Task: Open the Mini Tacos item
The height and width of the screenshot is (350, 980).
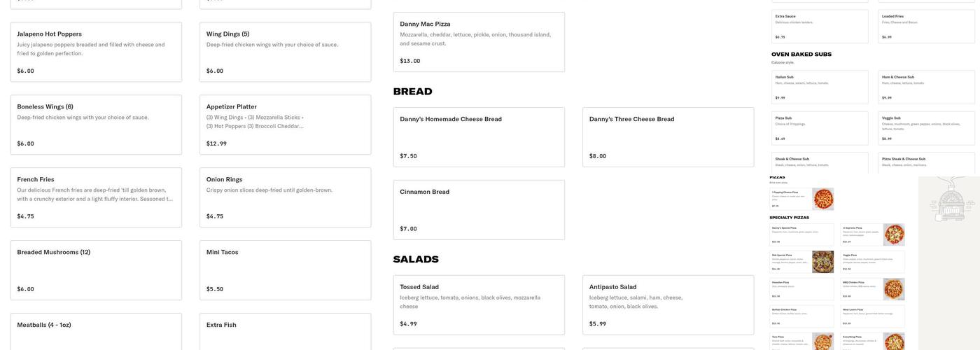Action: click(285, 270)
